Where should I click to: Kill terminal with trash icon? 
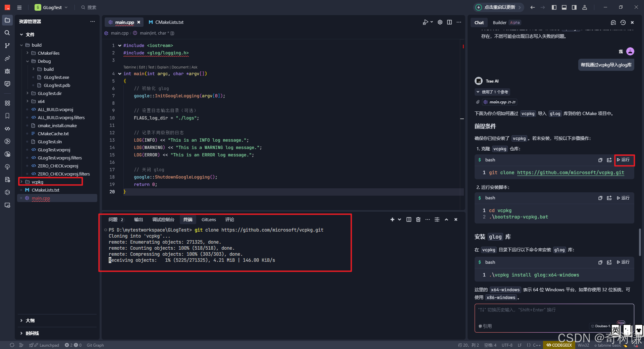[x=418, y=219]
